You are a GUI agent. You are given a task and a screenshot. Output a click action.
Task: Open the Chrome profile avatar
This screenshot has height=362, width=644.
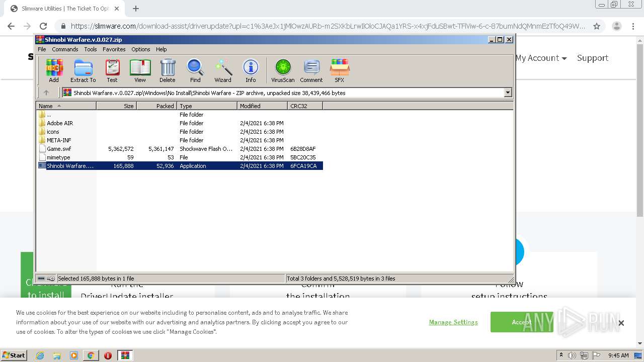(x=616, y=26)
